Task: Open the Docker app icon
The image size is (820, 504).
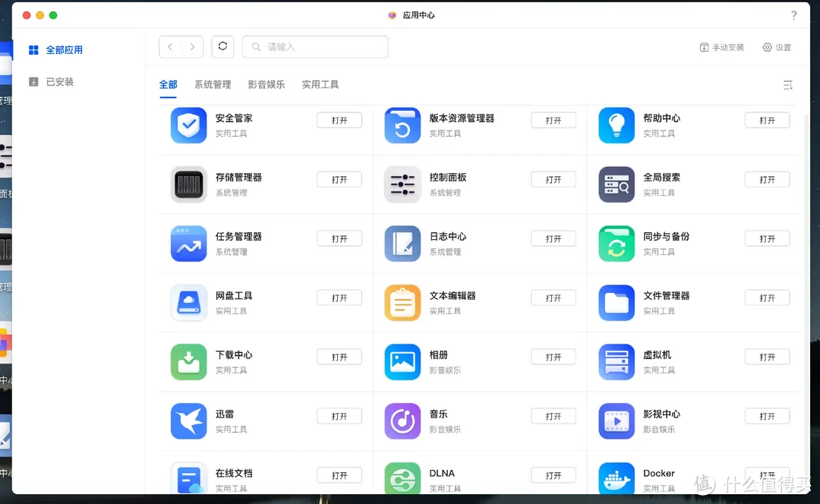Action: pyautogui.click(x=616, y=478)
